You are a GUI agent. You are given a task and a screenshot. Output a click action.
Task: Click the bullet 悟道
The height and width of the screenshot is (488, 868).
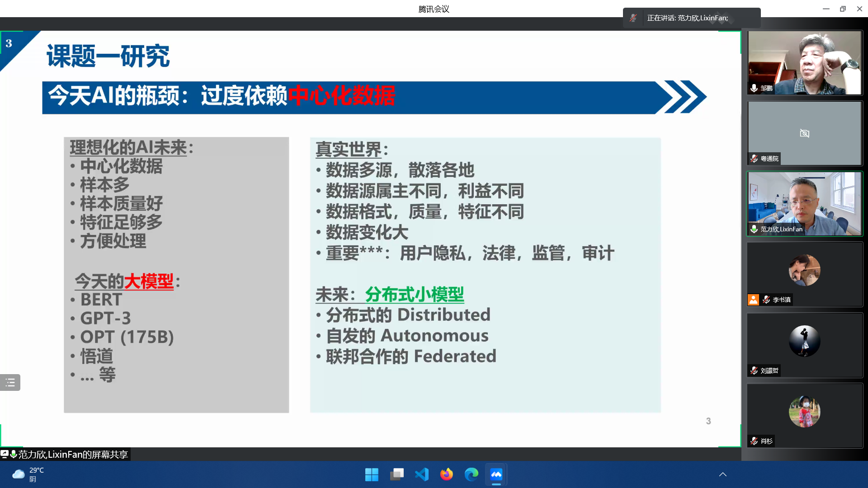[x=96, y=356]
